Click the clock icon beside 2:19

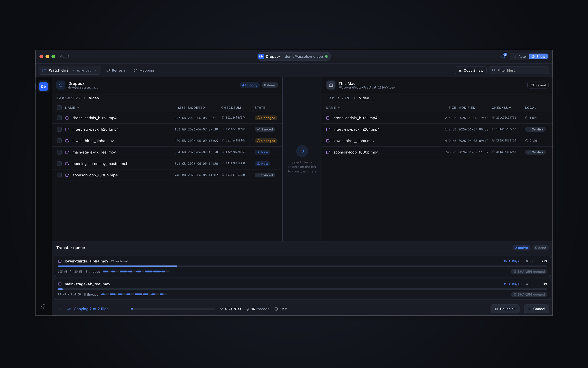tap(276, 309)
